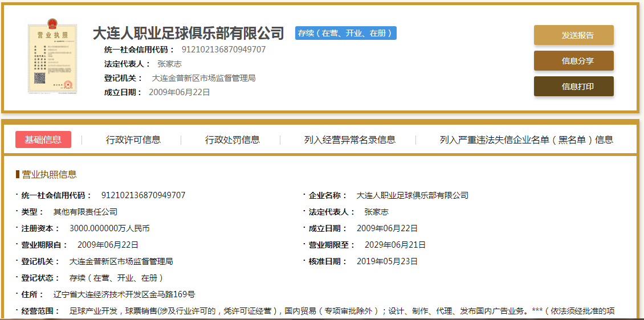Image resolution: width=644 pixels, height=320 pixels.
Task: Select the 基础信息 tab
Action: point(43,140)
